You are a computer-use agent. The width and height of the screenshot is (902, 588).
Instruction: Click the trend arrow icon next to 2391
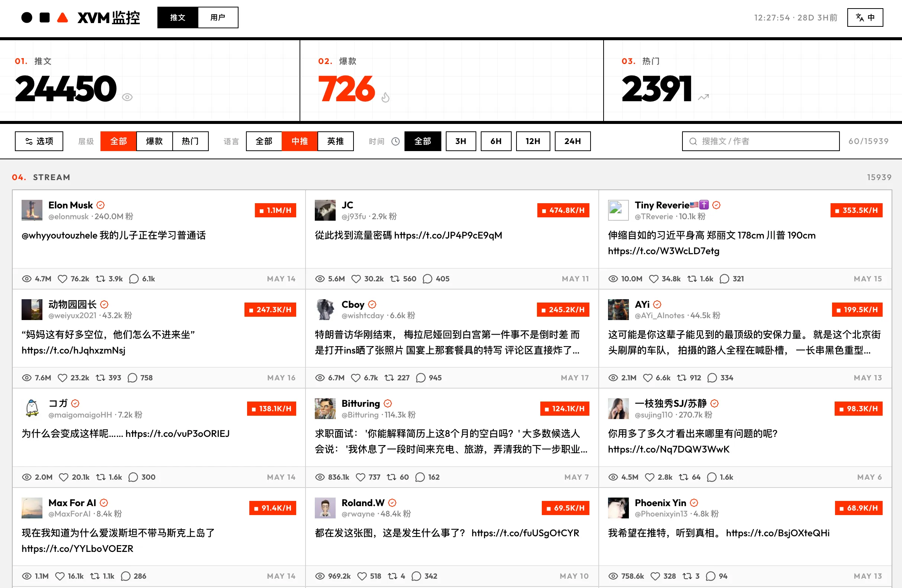pyautogui.click(x=703, y=98)
